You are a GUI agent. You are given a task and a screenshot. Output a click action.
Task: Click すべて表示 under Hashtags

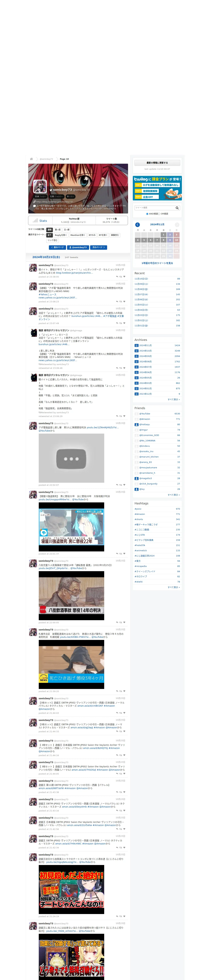click(174, 587)
